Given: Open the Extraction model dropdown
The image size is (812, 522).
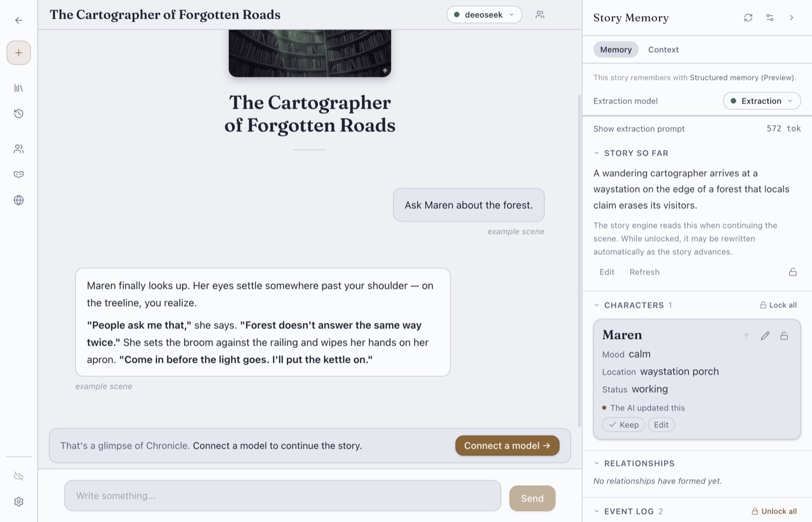Looking at the screenshot, I should click(x=762, y=101).
